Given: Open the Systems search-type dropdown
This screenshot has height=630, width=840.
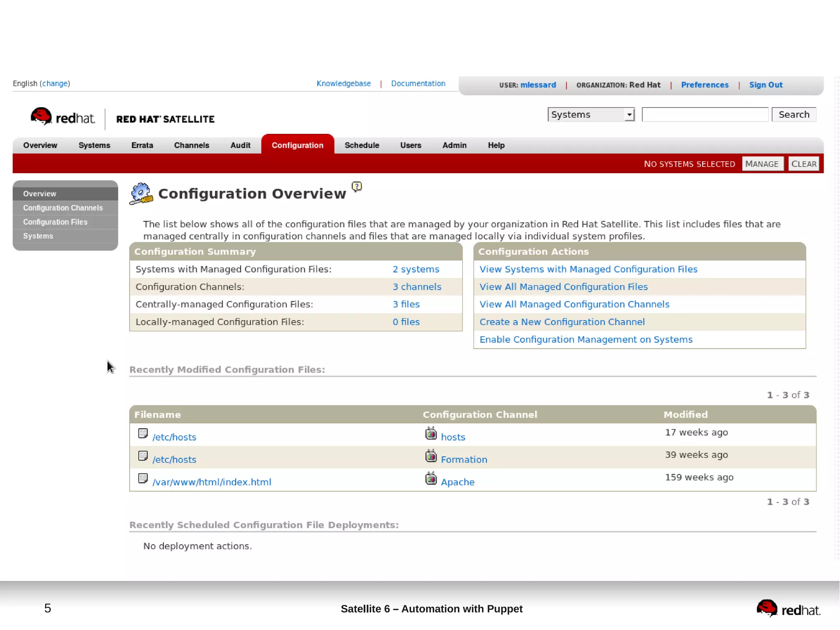Looking at the screenshot, I should (x=591, y=115).
